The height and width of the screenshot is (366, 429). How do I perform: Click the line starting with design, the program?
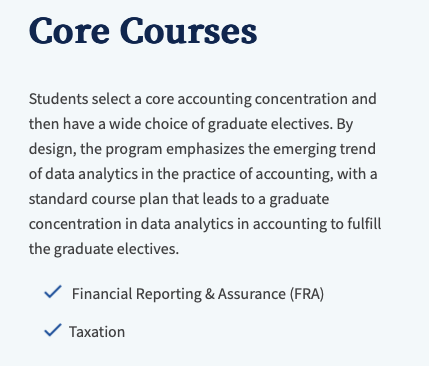[202, 149]
